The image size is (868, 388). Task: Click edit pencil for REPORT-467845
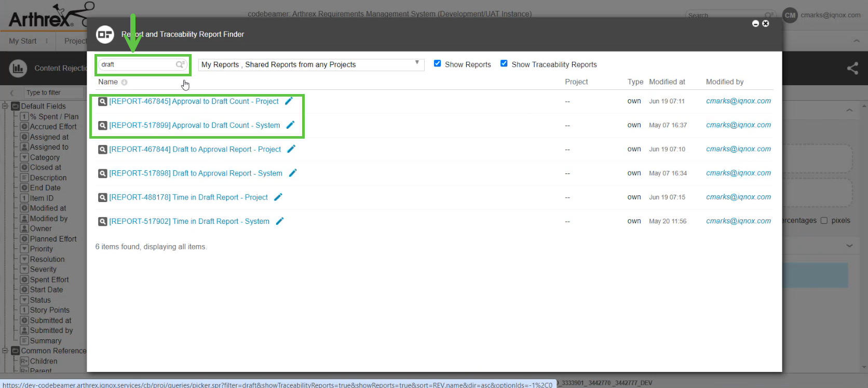(x=289, y=101)
